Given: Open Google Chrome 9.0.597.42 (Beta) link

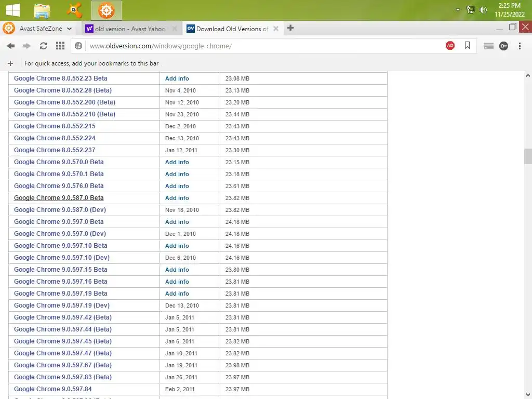Looking at the screenshot, I should pos(63,317).
